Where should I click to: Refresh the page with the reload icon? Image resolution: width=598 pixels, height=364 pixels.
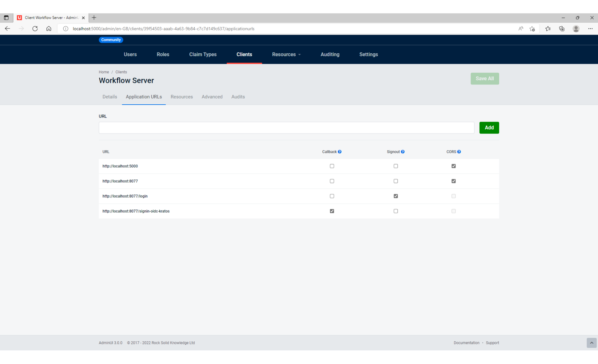(35, 29)
